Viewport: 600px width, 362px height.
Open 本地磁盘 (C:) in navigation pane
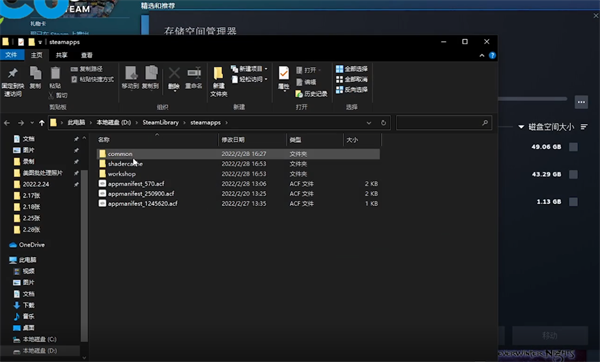[x=35, y=339]
